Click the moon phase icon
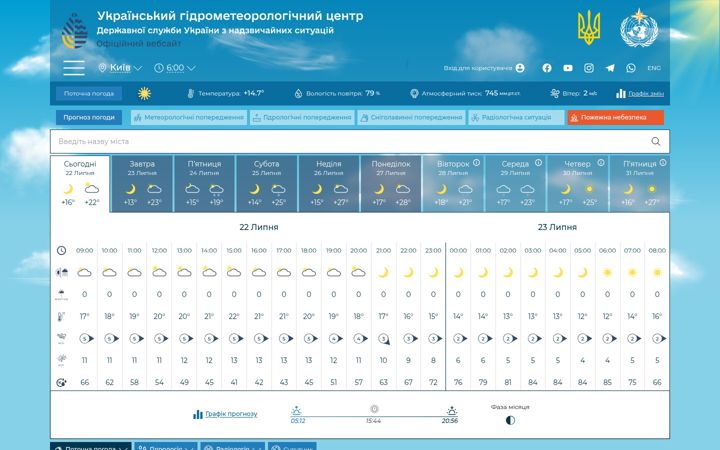 pos(510,420)
